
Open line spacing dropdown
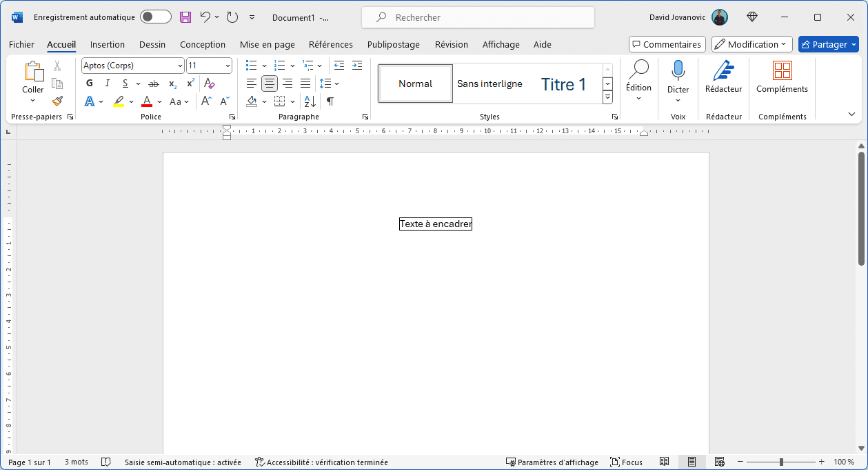coord(330,84)
